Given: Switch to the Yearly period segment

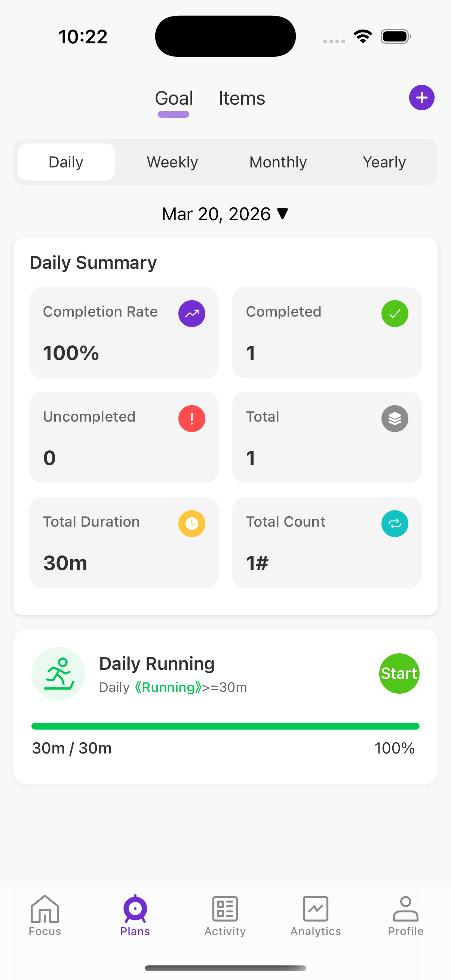Looking at the screenshot, I should [x=384, y=162].
